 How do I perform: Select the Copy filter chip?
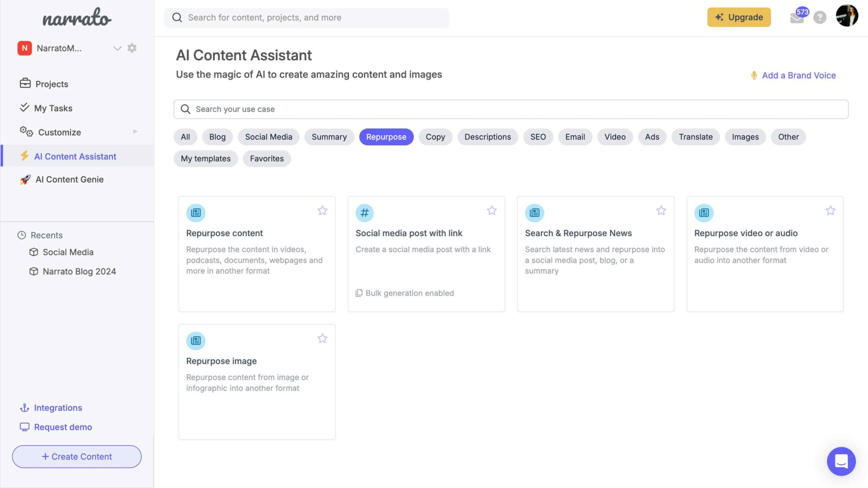[x=435, y=137]
